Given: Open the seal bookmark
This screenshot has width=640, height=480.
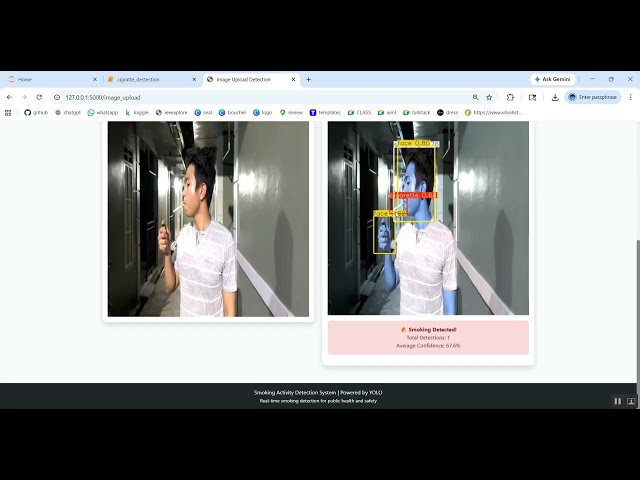Looking at the screenshot, I should tap(203, 113).
